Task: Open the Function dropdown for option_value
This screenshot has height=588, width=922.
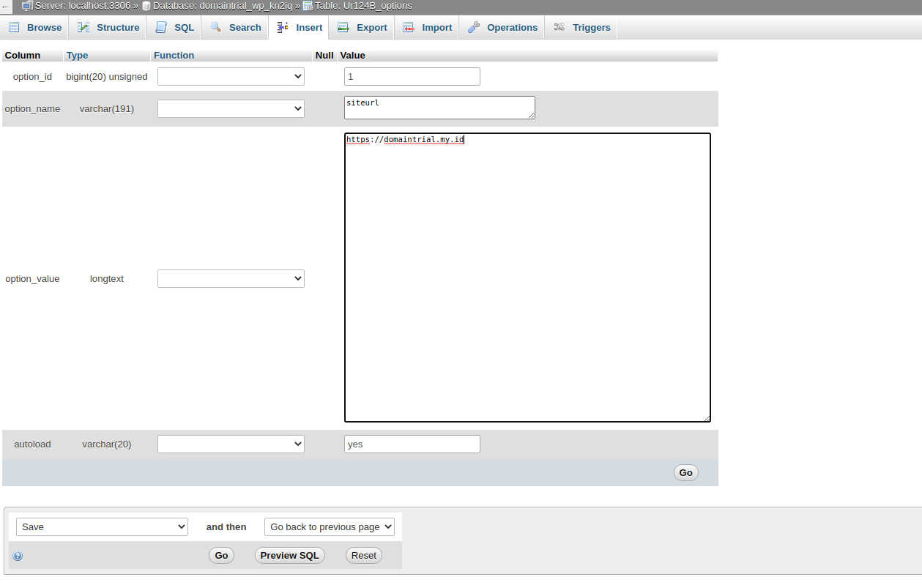Action: pyautogui.click(x=231, y=278)
